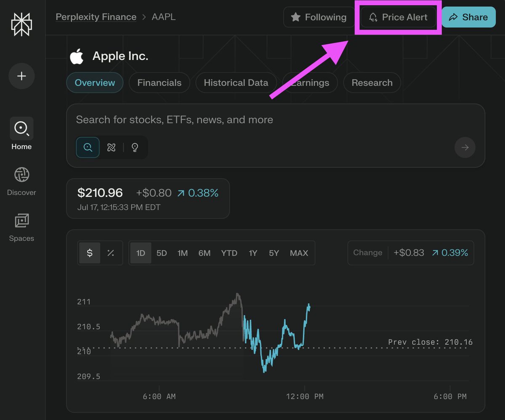
Task: Focus the stocks and ETFs search field
Action: coord(276,120)
